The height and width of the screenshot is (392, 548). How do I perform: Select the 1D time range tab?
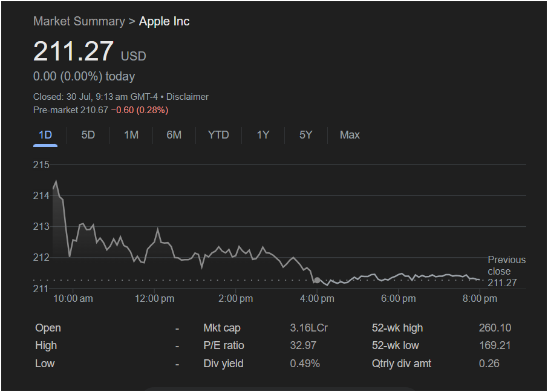click(45, 135)
